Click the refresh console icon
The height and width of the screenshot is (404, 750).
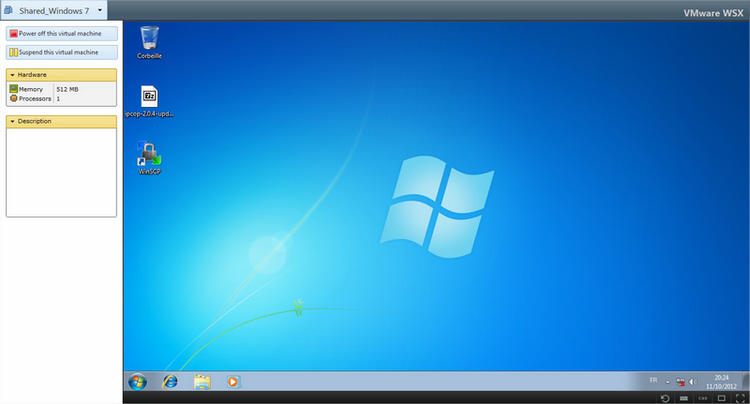(665, 398)
